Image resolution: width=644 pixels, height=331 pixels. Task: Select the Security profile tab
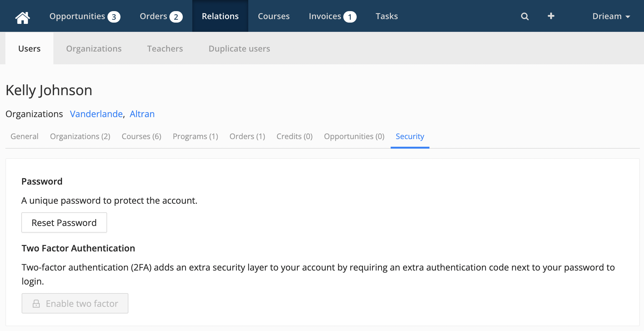point(410,137)
